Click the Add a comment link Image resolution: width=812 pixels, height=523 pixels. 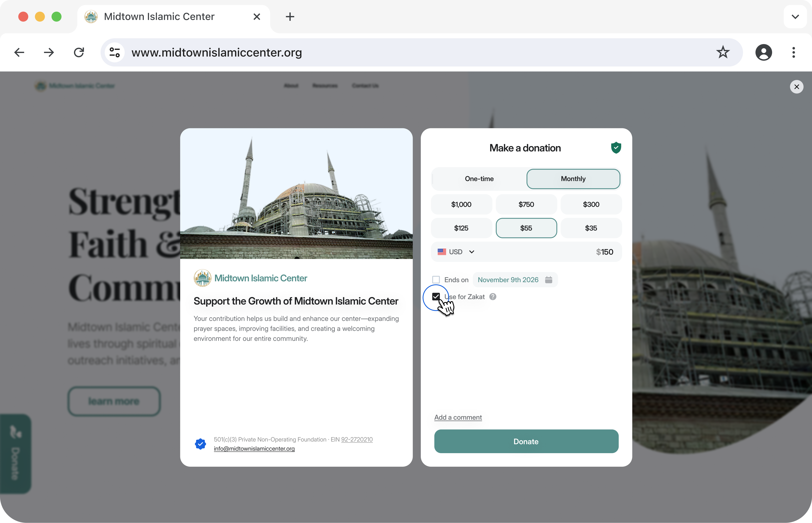click(458, 417)
